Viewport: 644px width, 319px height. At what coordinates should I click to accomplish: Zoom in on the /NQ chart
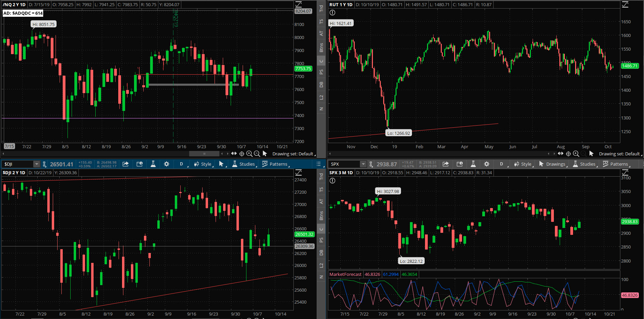tap(250, 154)
